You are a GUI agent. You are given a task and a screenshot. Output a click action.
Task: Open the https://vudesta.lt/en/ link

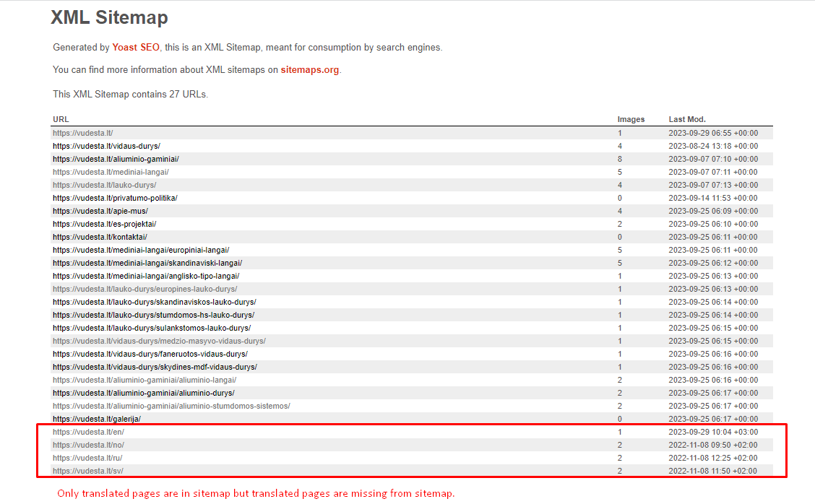88,432
